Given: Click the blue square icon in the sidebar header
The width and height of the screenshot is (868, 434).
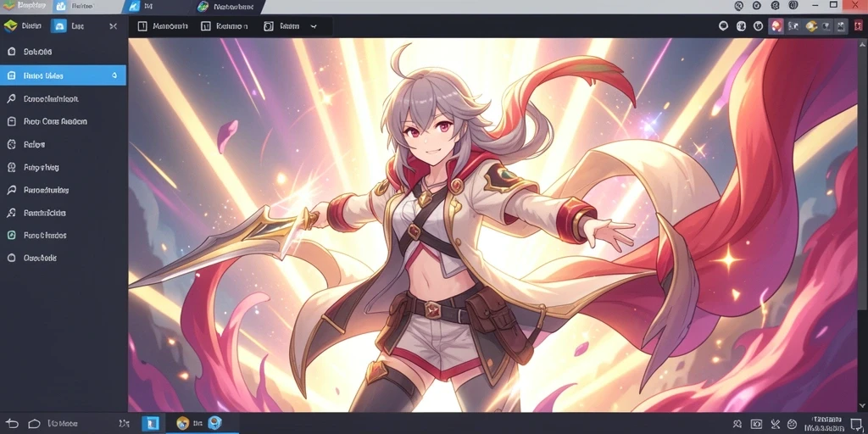Looking at the screenshot, I should click(58, 26).
